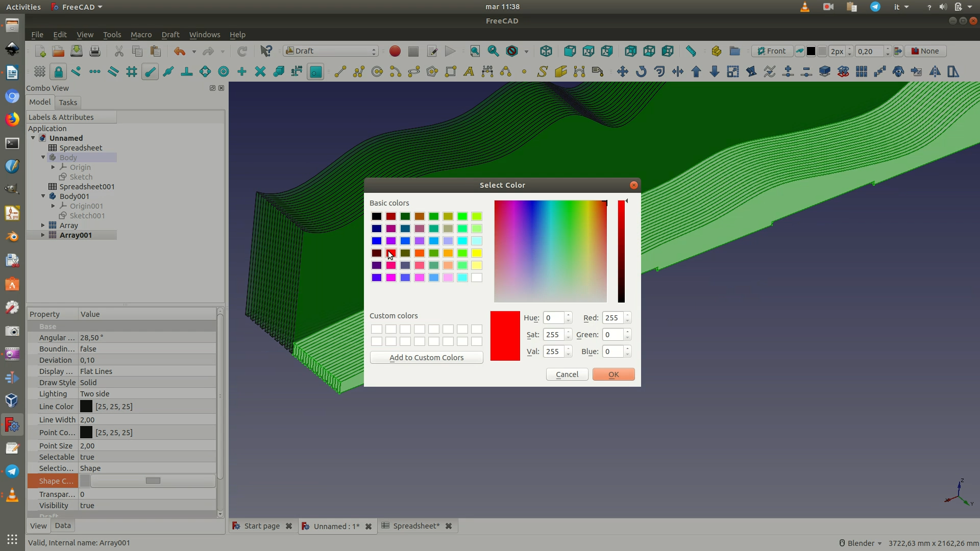980x551 pixels.
Task: Click Fit all view icon
Action: pyautogui.click(x=475, y=51)
